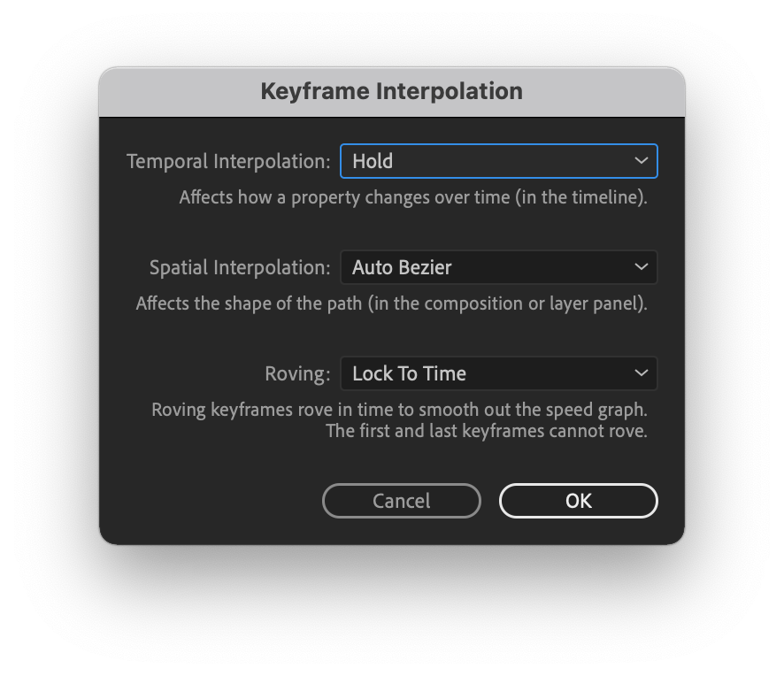784x676 pixels.
Task: Open the Roving dropdown menu
Action: (x=498, y=373)
